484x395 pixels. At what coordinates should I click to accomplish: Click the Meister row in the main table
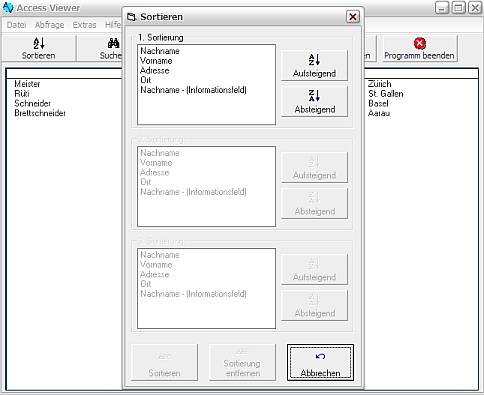27,84
